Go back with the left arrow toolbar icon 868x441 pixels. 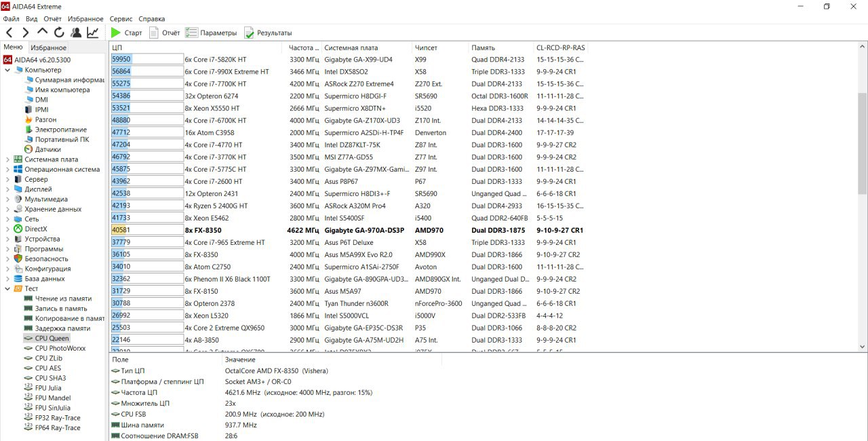pyautogui.click(x=9, y=33)
